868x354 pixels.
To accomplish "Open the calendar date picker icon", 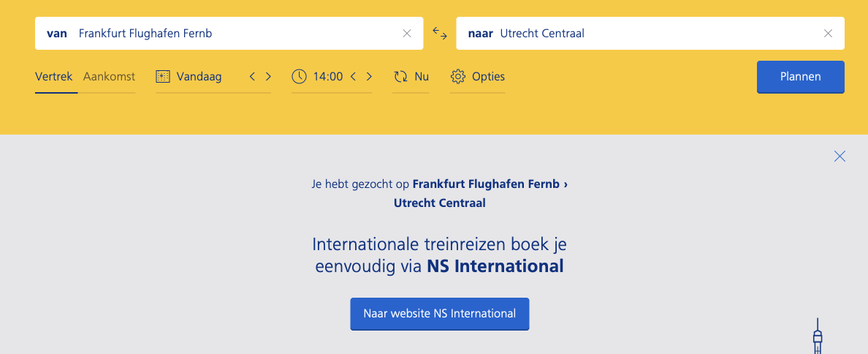I will pos(163,76).
